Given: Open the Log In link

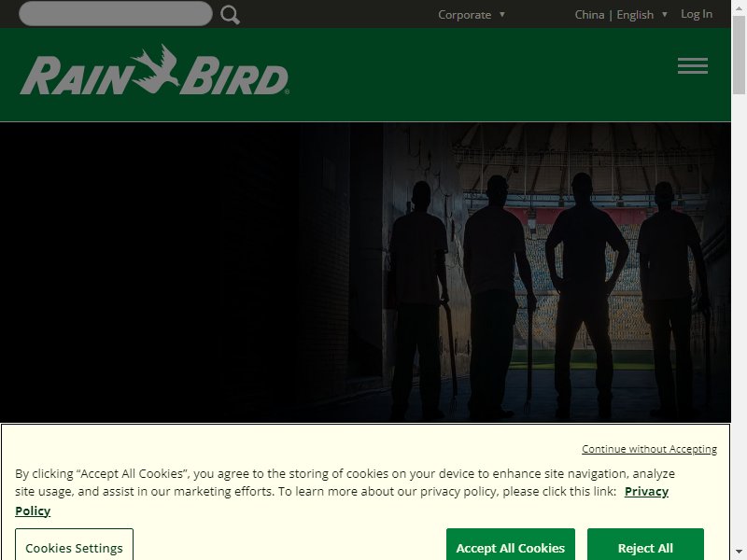Looking at the screenshot, I should tap(697, 14).
